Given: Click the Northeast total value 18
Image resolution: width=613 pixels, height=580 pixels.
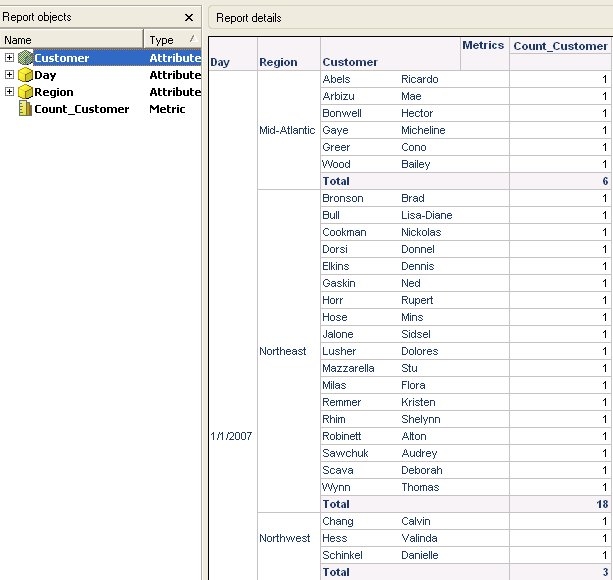Looking at the screenshot, I should click(602, 504).
